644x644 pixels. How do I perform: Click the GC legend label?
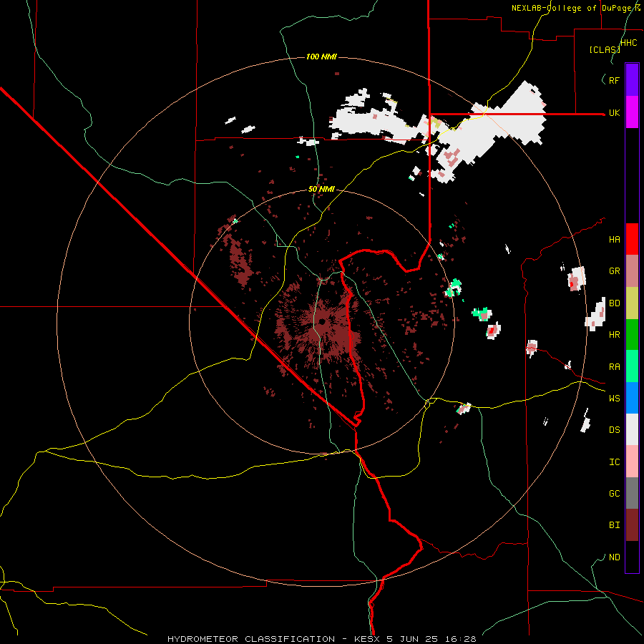[614, 493]
